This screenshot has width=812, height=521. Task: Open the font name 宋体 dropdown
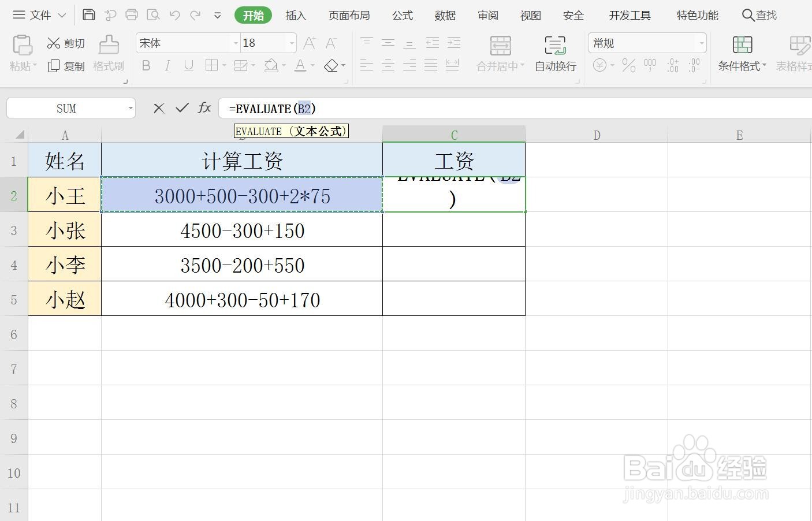(x=236, y=43)
